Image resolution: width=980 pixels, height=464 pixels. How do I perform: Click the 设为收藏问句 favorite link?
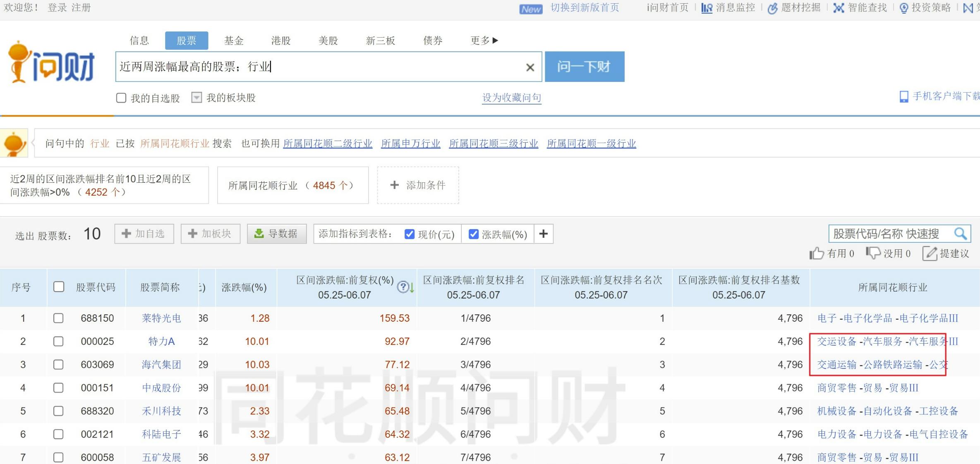point(511,98)
